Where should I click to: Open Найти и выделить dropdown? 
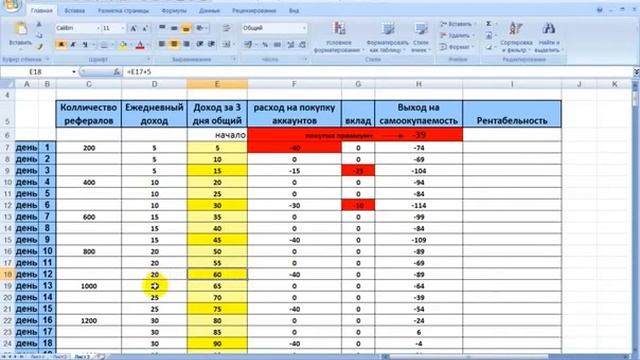point(549,38)
